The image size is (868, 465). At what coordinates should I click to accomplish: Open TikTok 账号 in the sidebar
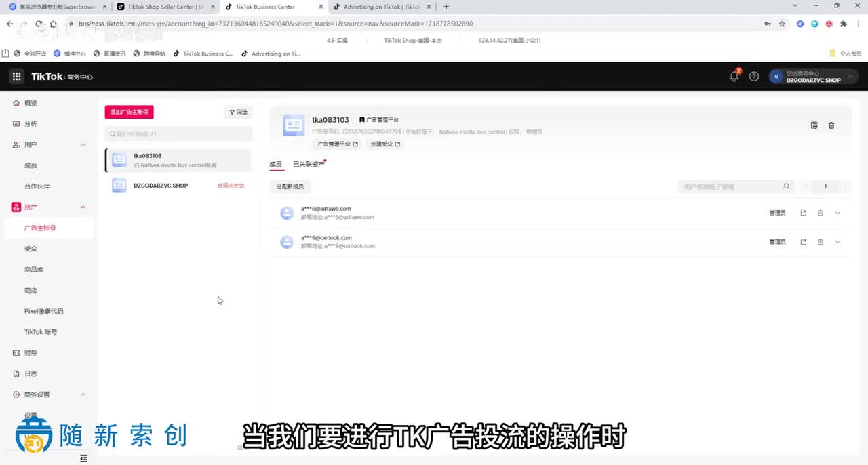click(x=41, y=332)
